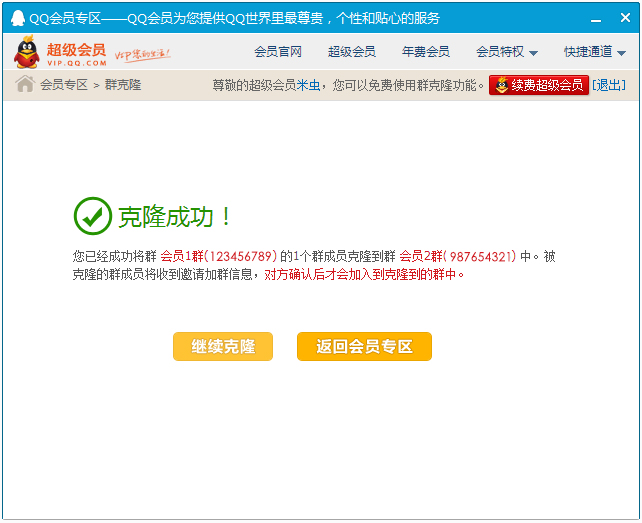642x523 pixels.
Task: Open the 超级会员 navigation item
Action: click(352, 52)
